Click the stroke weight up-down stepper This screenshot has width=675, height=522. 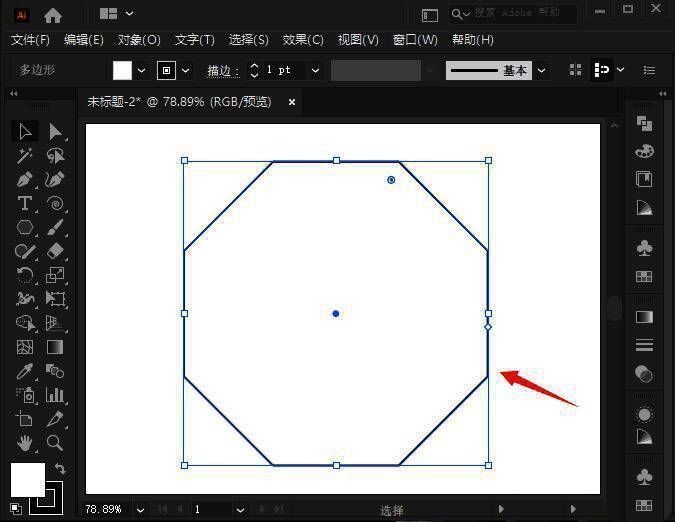point(254,70)
